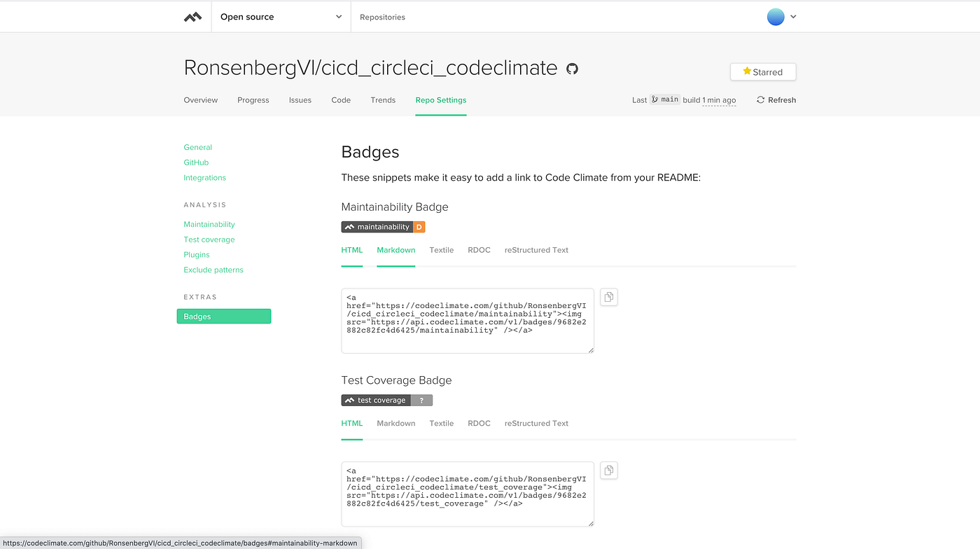Image resolution: width=980 pixels, height=549 pixels.
Task: Copy the Maintainability badge snippet to clipboard
Action: (608, 297)
